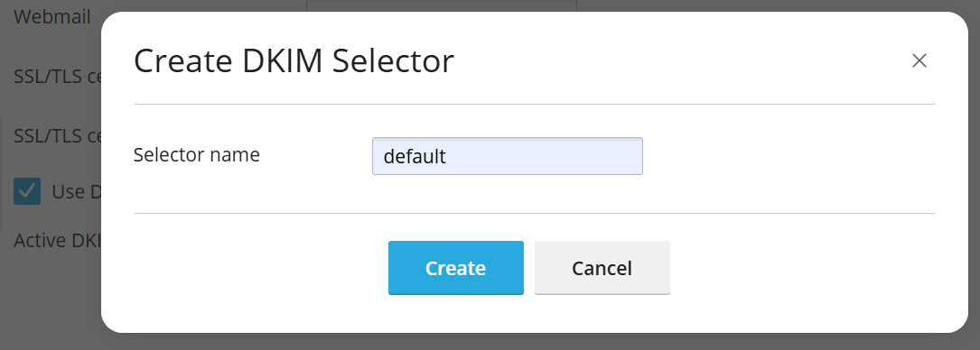Click the Create DKIM Selector title
Screen dimensions: 980x350
(x=294, y=61)
